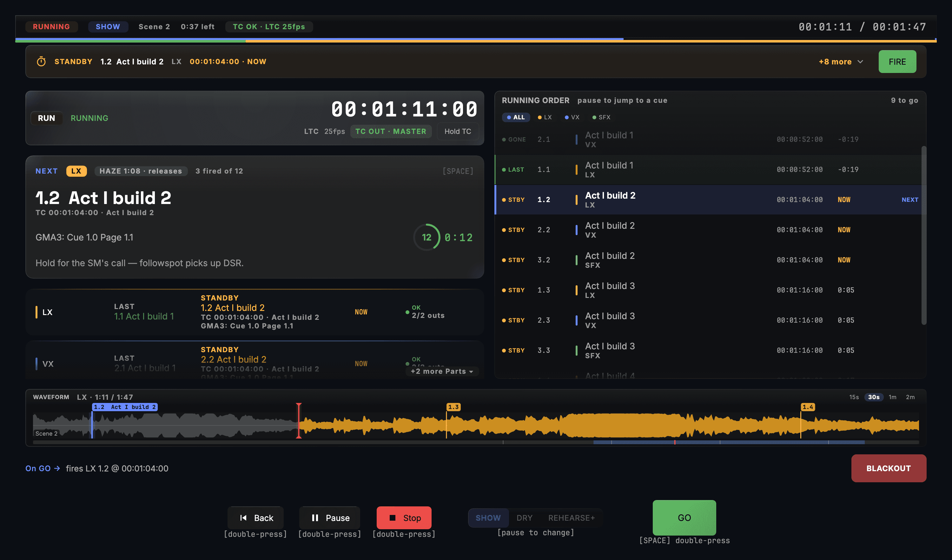Fire the standby cue with FIRE
This screenshot has height=560, width=952.
pos(897,62)
